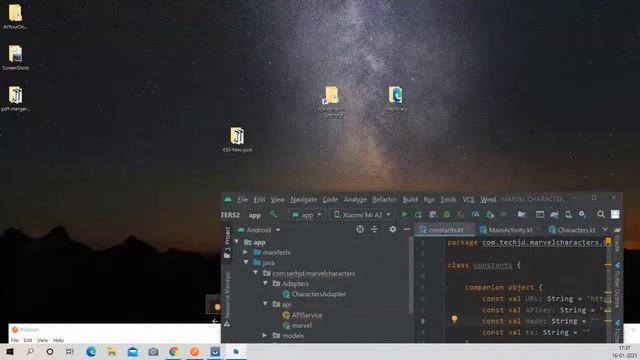Open the device manager phone icon
The width and height of the screenshot is (640, 360).
[x=568, y=214]
